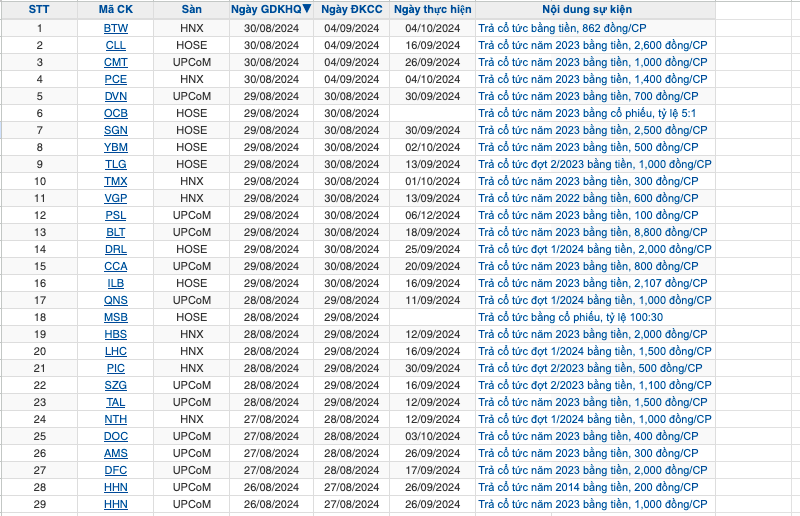Screen dimensions: 800x516
Task: Open LHC event: đợt 1/2024, 1,500 đồng/CP
Action: [x=595, y=351]
